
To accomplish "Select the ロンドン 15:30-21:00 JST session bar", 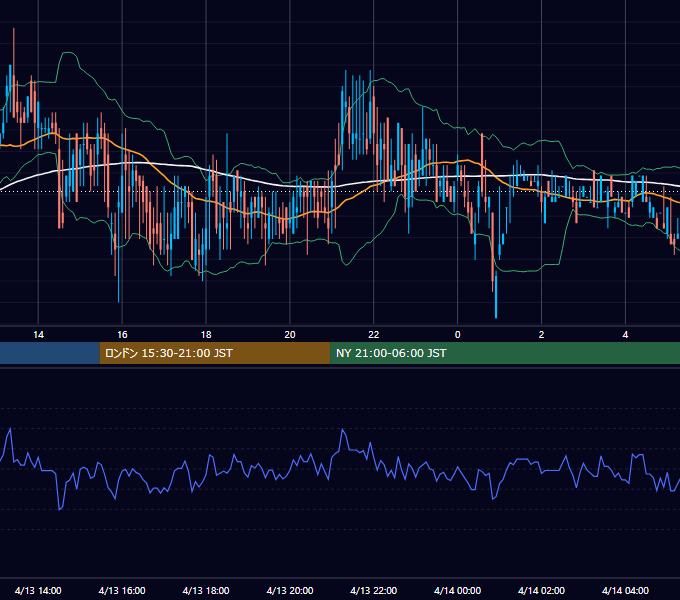I will tap(215, 353).
